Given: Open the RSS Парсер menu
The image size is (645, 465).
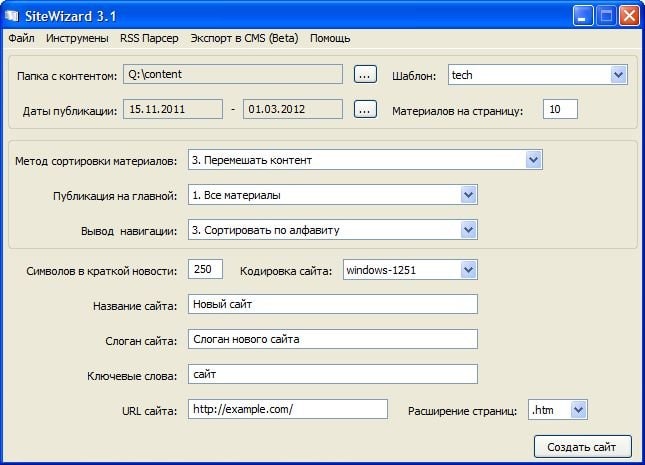Looking at the screenshot, I should click(149, 38).
